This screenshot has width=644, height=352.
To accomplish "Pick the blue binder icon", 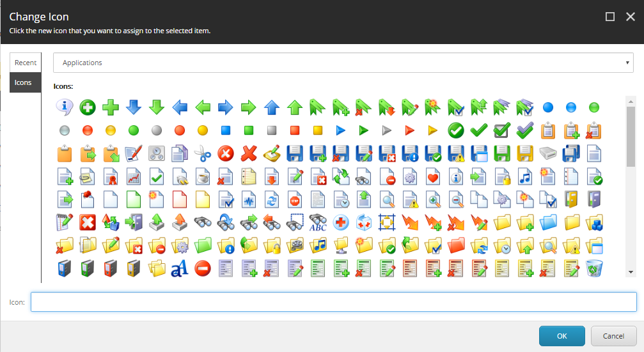I will tap(65, 269).
